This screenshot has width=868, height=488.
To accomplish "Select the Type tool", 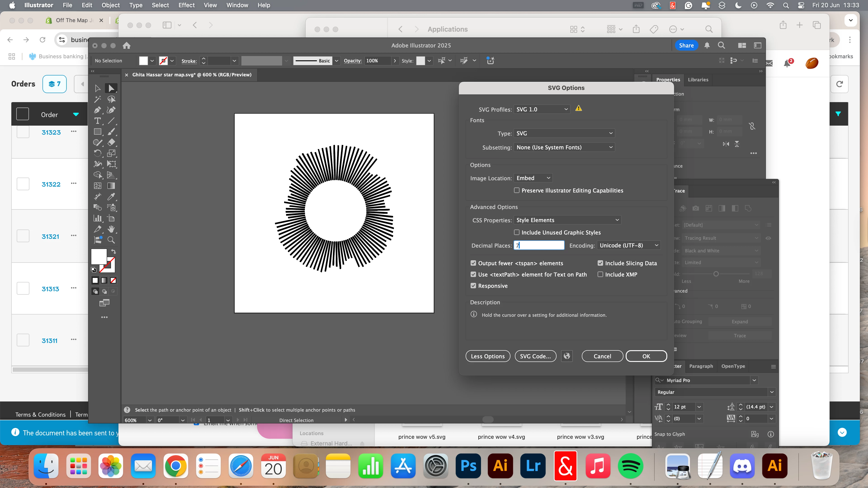I will coord(97,121).
